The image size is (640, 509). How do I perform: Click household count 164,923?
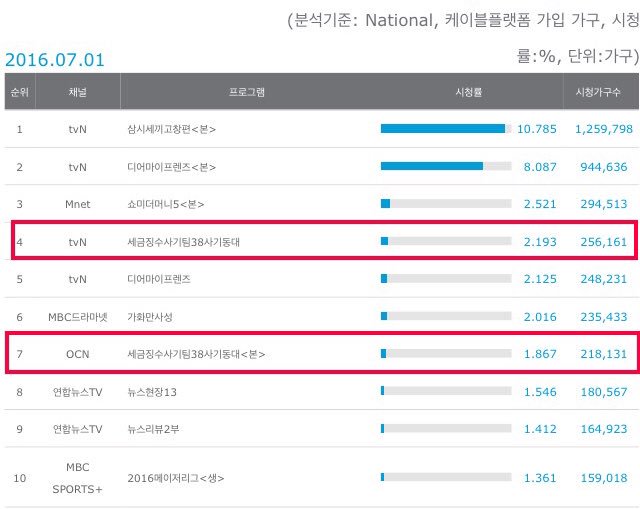tap(604, 429)
